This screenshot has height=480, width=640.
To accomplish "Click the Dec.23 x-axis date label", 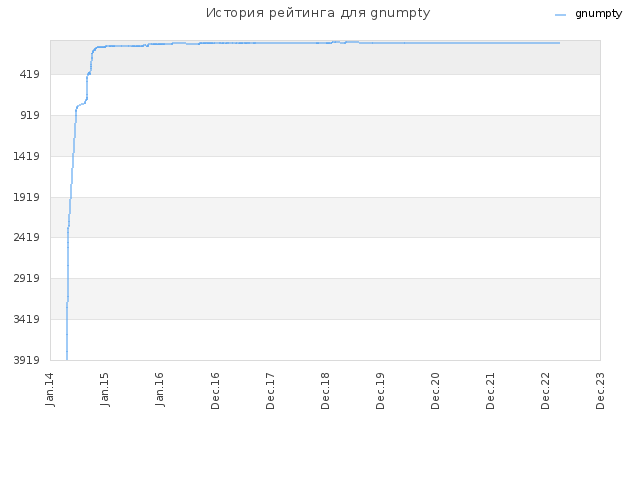I will point(600,391).
